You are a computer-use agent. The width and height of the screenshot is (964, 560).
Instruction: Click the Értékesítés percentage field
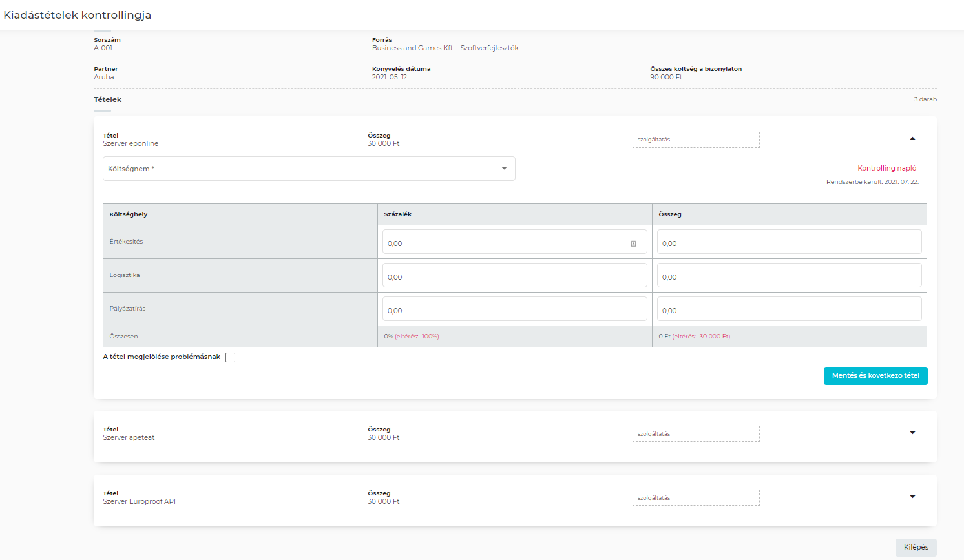[515, 242]
